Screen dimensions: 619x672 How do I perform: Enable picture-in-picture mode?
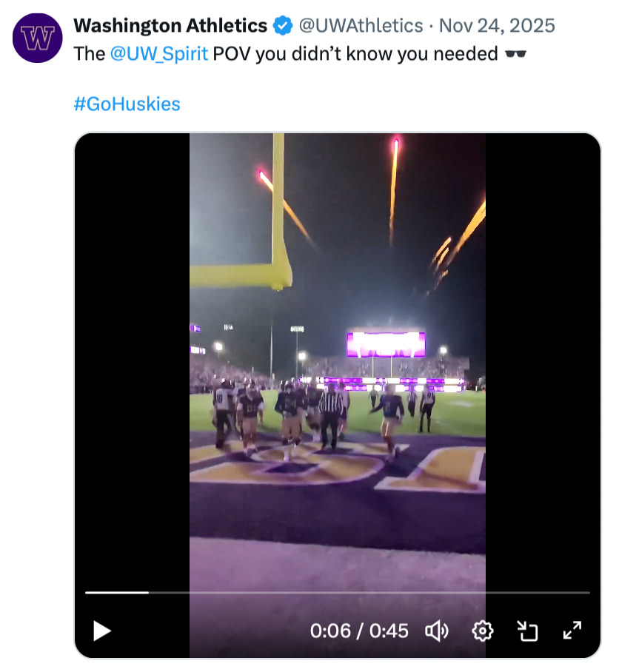pos(526,631)
